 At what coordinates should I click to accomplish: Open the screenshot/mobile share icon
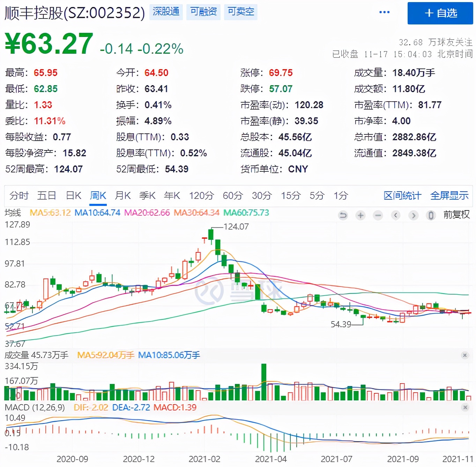431,215
